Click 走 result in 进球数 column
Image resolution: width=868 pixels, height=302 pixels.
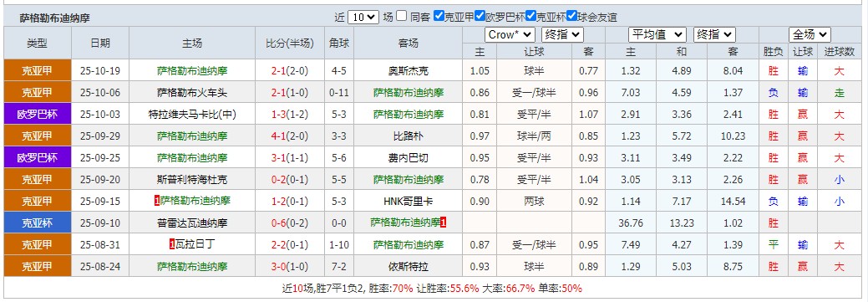840,93
